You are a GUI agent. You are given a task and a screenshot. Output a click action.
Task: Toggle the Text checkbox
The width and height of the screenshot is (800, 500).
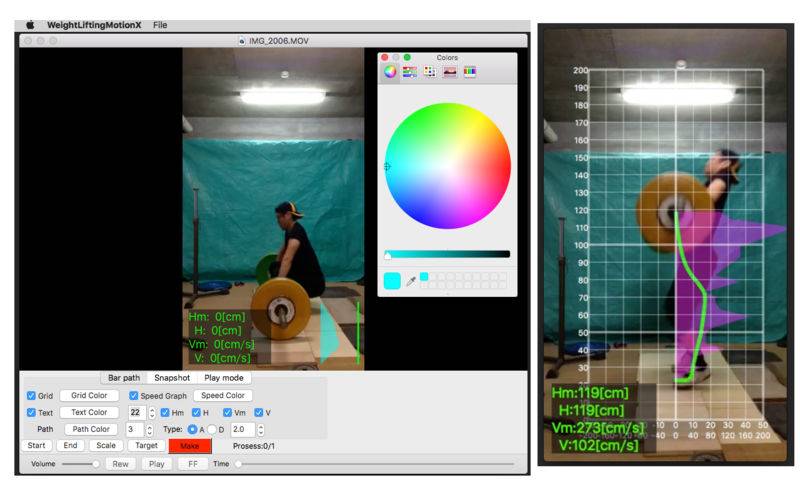point(31,412)
